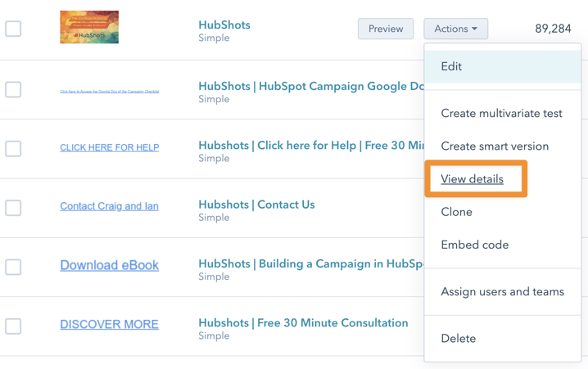The image size is (588, 369).
Task: Select Clone in the Actions menu
Action: coord(456,212)
